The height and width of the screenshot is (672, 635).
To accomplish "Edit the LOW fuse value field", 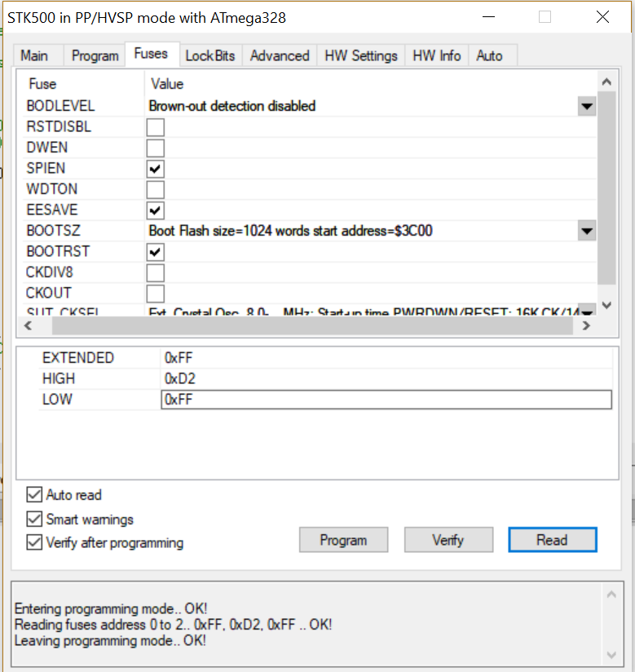I will (386, 400).
